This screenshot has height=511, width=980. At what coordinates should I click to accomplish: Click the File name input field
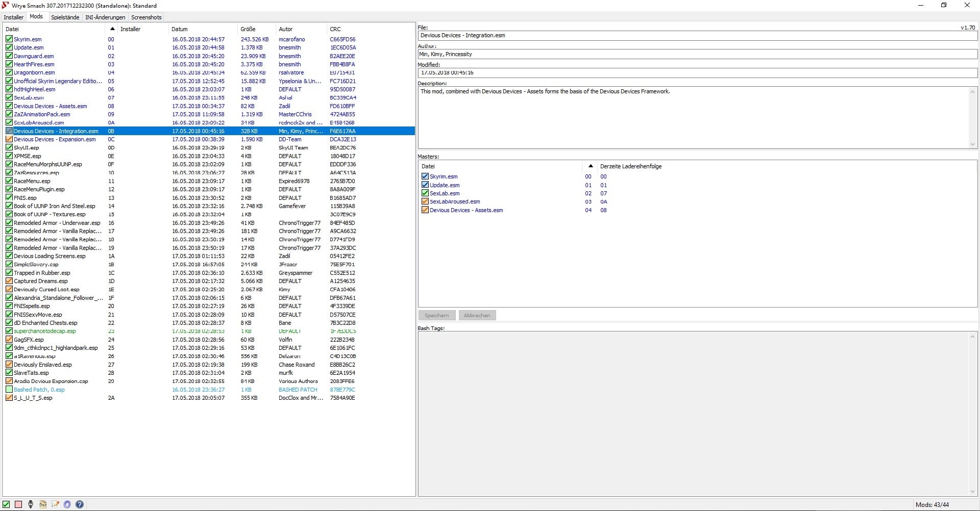pos(698,36)
